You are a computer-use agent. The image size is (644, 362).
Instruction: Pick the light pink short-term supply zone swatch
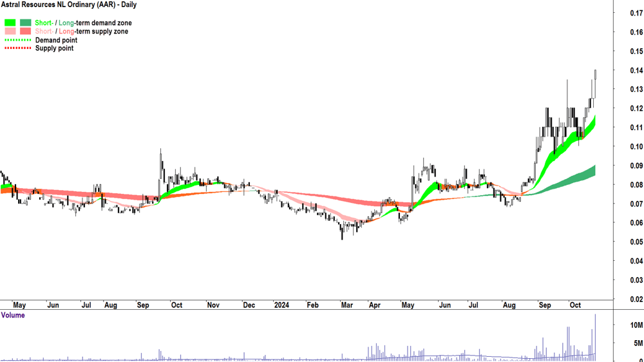(x=10, y=31)
